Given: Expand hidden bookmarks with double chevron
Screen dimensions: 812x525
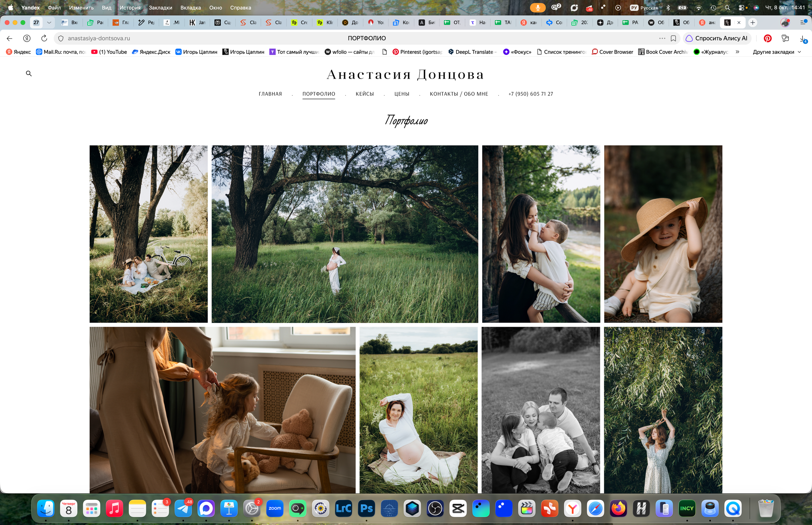Looking at the screenshot, I should pyautogui.click(x=737, y=52).
